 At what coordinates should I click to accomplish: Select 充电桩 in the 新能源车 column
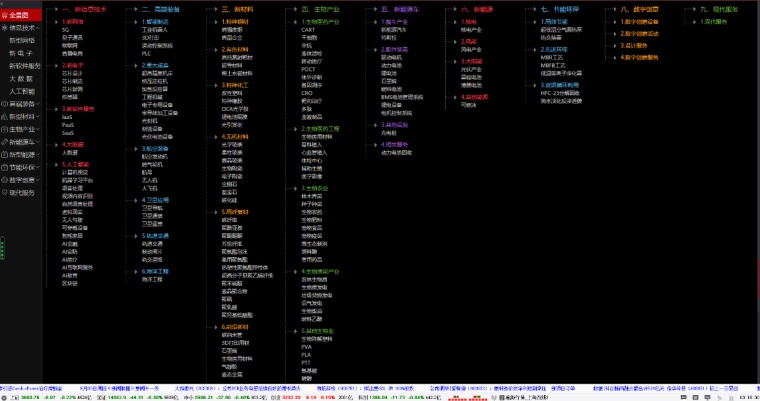389,133
